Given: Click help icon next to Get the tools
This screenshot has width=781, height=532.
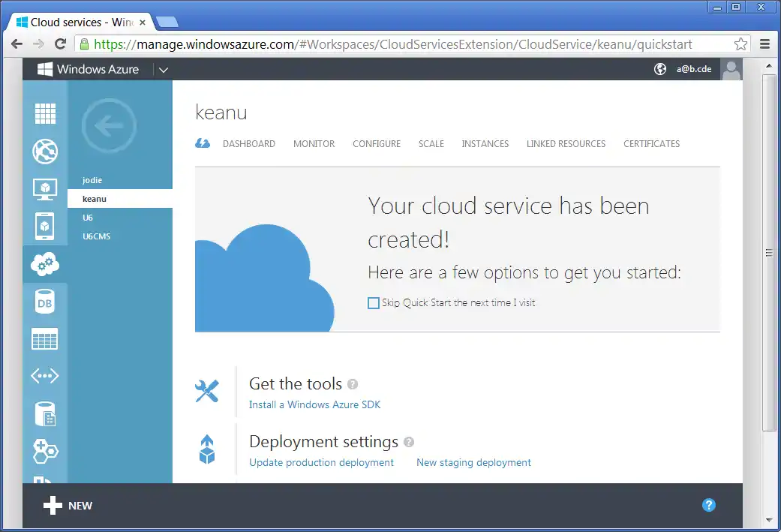Looking at the screenshot, I should (353, 384).
